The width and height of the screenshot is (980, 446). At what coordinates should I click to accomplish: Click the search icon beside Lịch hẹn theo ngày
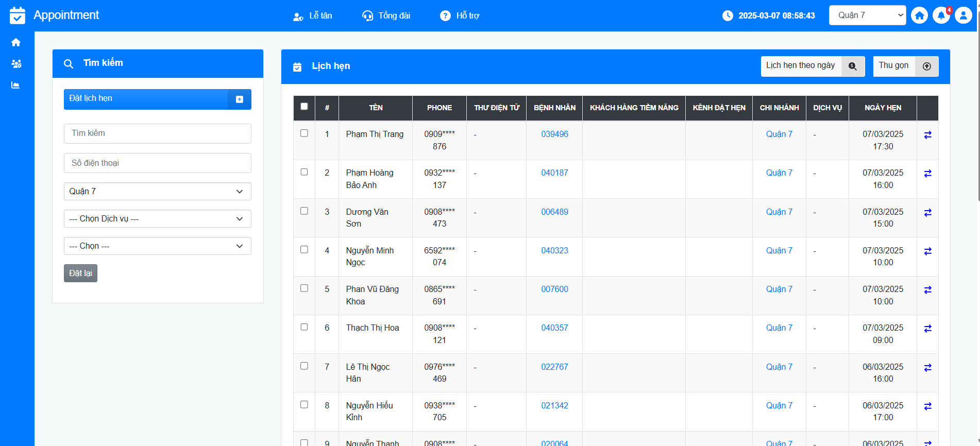(853, 66)
